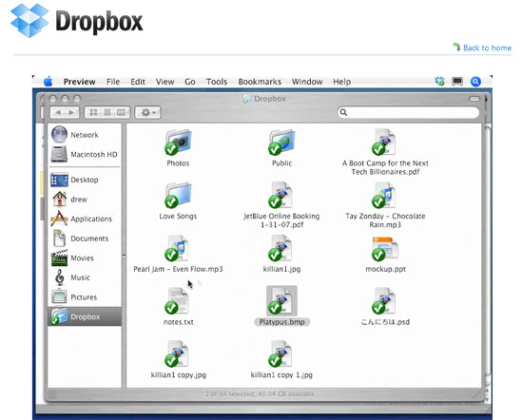
Task: Open Movies in the sidebar
Action: coord(85,258)
